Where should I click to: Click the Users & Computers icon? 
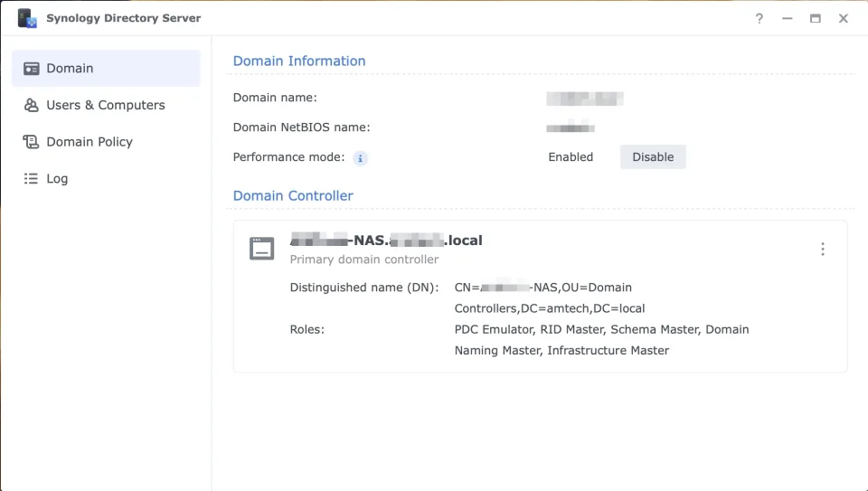click(31, 105)
